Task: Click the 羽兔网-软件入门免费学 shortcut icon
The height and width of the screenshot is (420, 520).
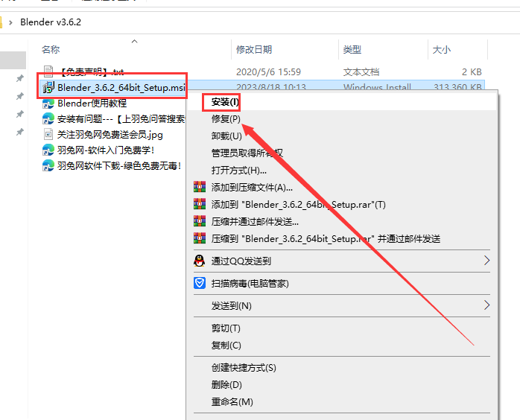Action: tap(49, 150)
